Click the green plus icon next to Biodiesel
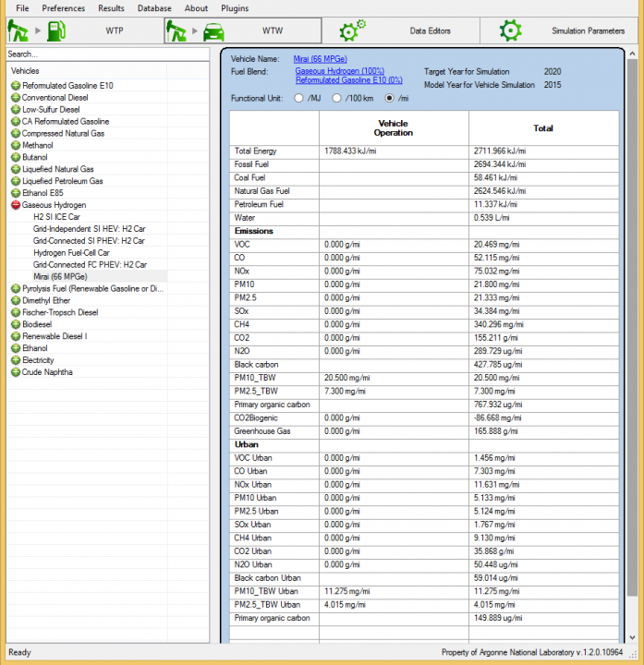The image size is (644, 665). 16,324
